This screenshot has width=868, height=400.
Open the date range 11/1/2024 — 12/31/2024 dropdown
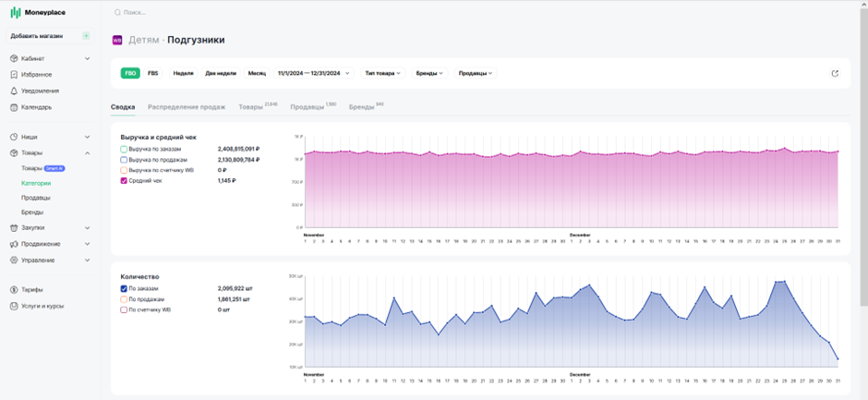click(314, 73)
